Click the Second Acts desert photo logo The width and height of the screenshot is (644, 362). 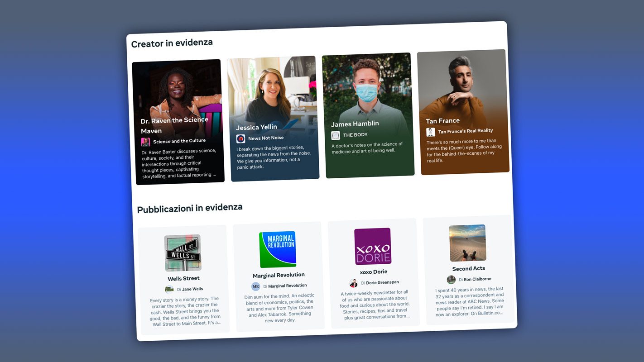click(x=468, y=243)
